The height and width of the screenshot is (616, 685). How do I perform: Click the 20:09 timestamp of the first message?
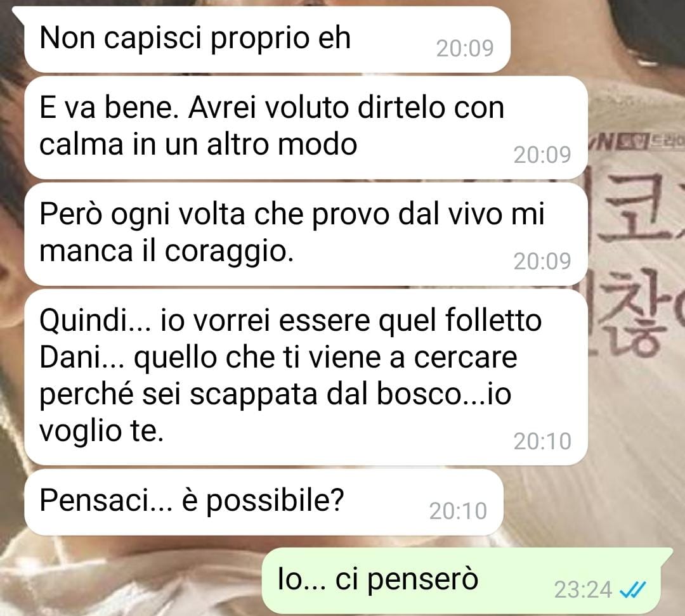(x=465, y=48)
